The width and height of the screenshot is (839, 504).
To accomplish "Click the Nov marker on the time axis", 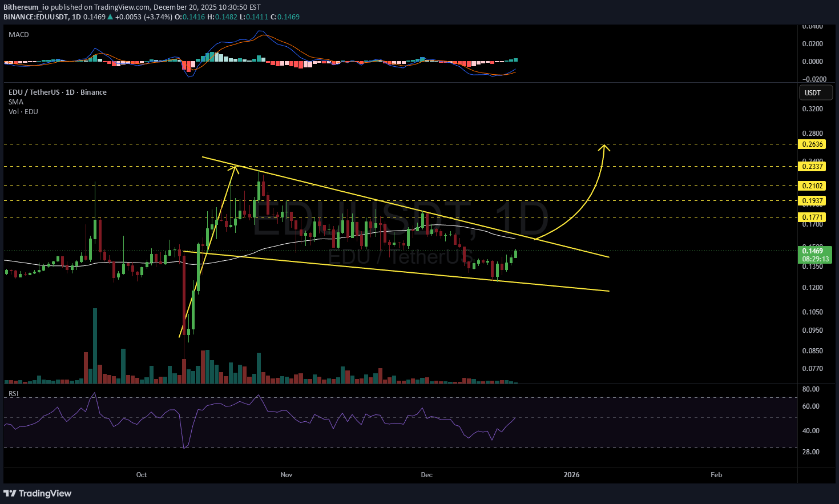I will (287, 475).
